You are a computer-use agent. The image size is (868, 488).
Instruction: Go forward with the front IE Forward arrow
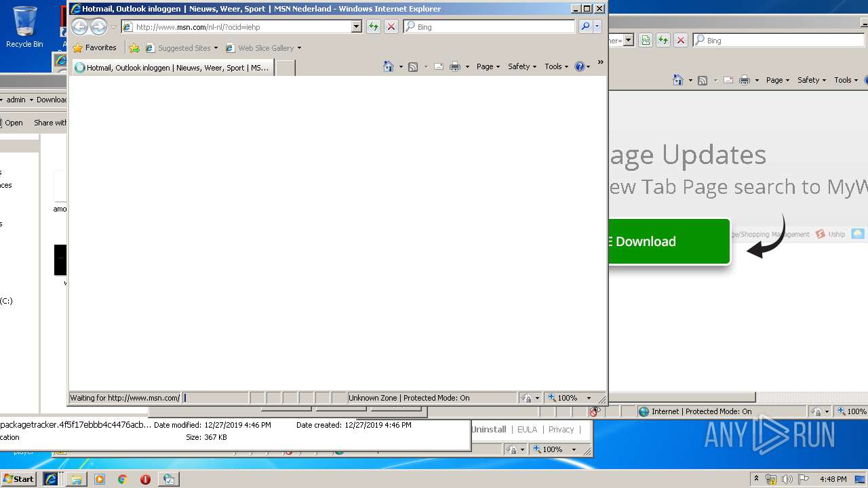pos(99,26)
